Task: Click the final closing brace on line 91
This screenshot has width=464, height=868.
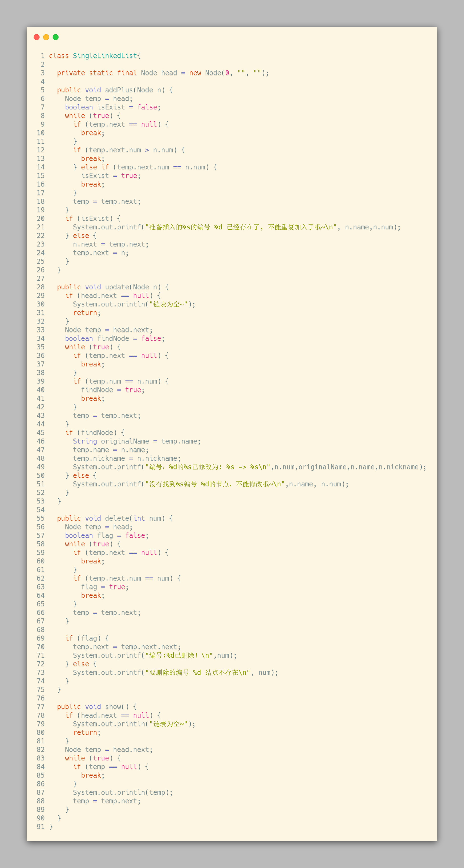Action: (x=51, y=827)
